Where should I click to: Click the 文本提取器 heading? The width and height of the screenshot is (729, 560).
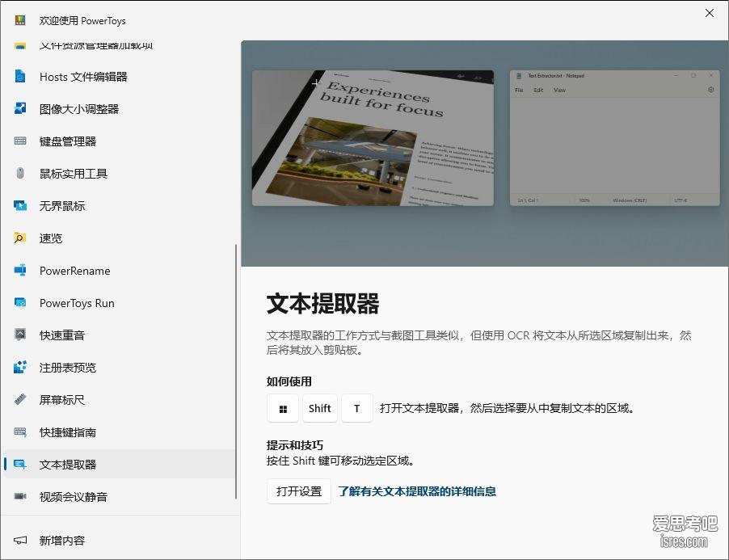[x=322, y=304]
